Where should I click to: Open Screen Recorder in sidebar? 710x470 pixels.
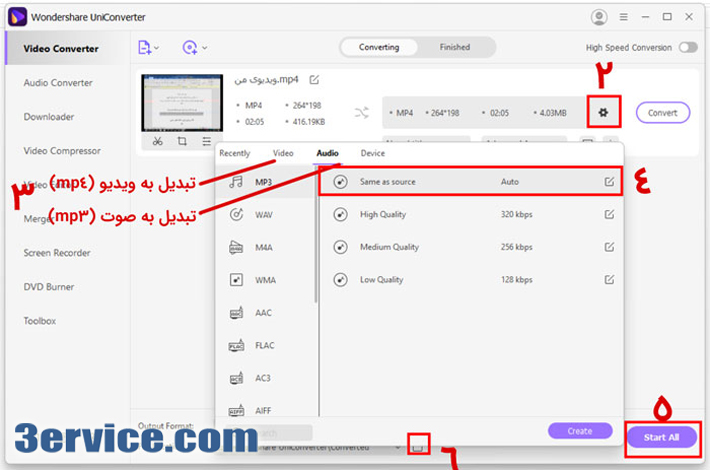pos(57,253)
